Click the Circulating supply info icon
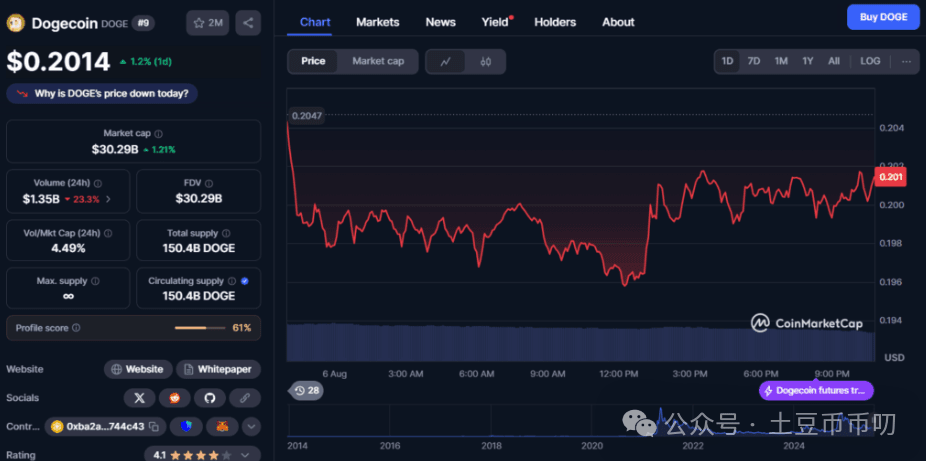926x461 pixels. point(232,281)
